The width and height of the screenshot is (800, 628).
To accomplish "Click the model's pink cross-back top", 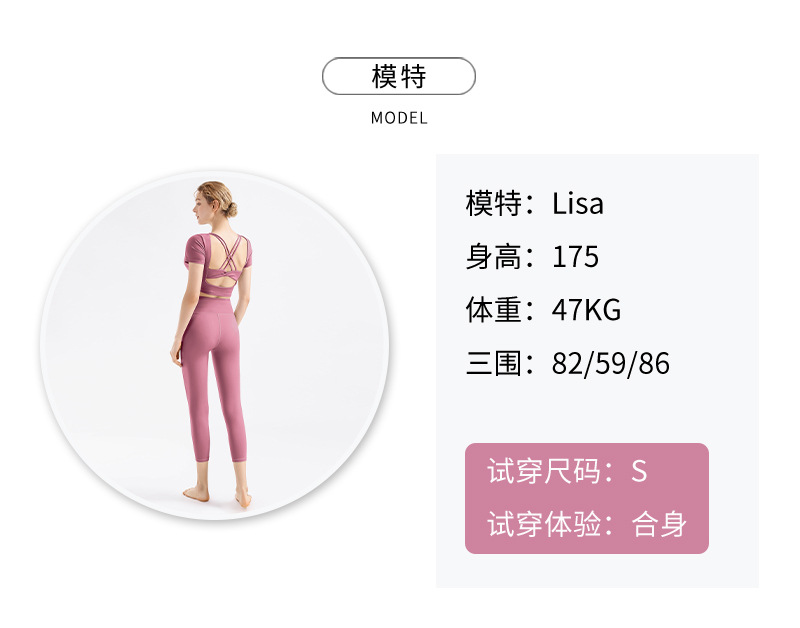I will (218, 264).
